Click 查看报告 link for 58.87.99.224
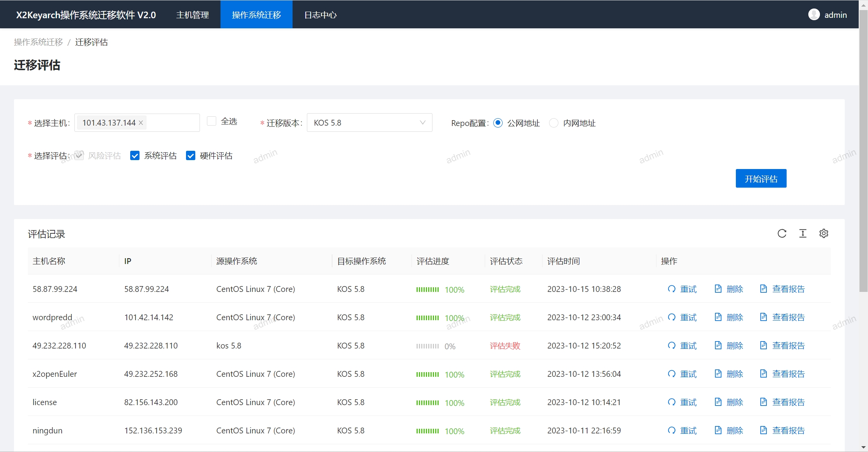Screen dimensions: 868x452 pos(788,289)
